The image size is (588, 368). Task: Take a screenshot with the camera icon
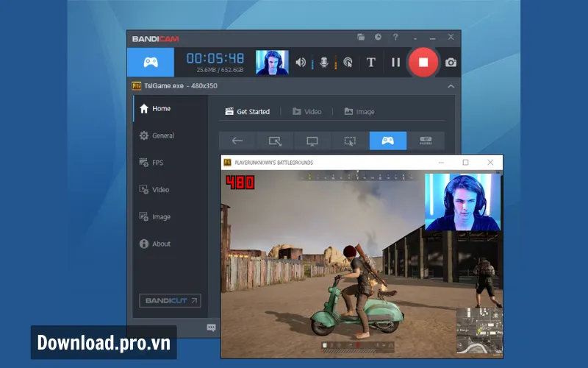tap(451, 63)
